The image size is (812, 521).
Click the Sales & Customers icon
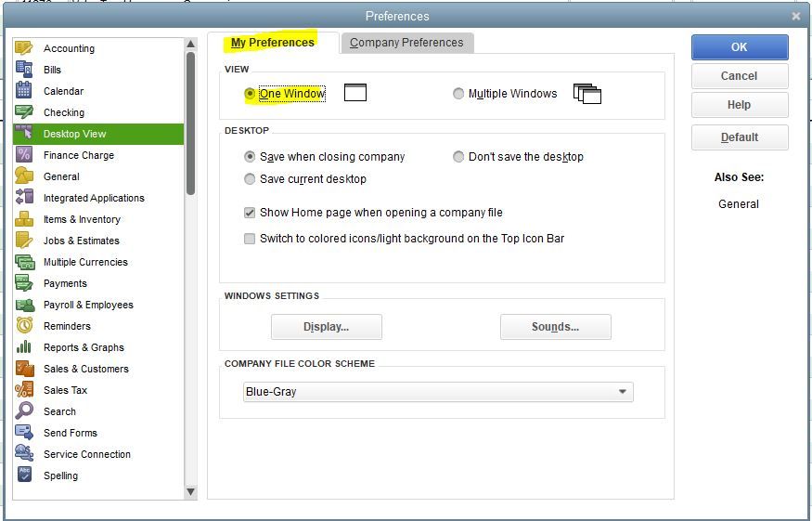point(24,368)
